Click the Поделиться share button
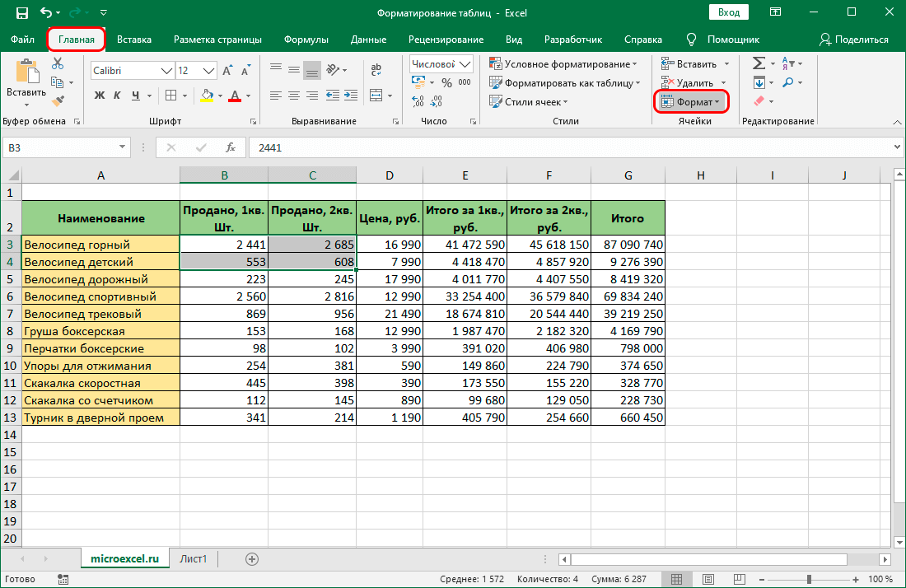The image size is (906, 588). pos(853,40)
